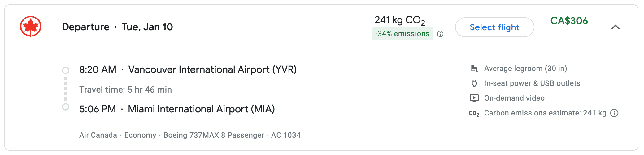
Task: Click the info icon beside -34% emissions
Action: [440, 34]
